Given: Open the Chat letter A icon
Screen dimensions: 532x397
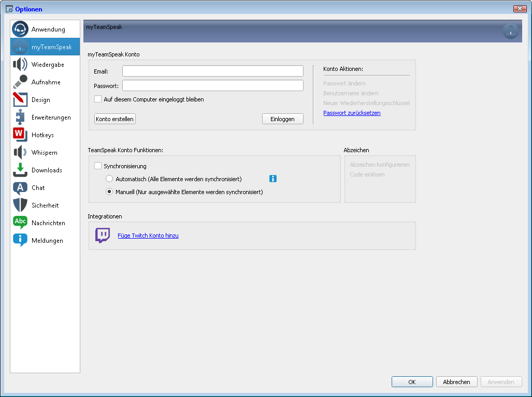Looking at the screenshot, I should tap(20, 187).
